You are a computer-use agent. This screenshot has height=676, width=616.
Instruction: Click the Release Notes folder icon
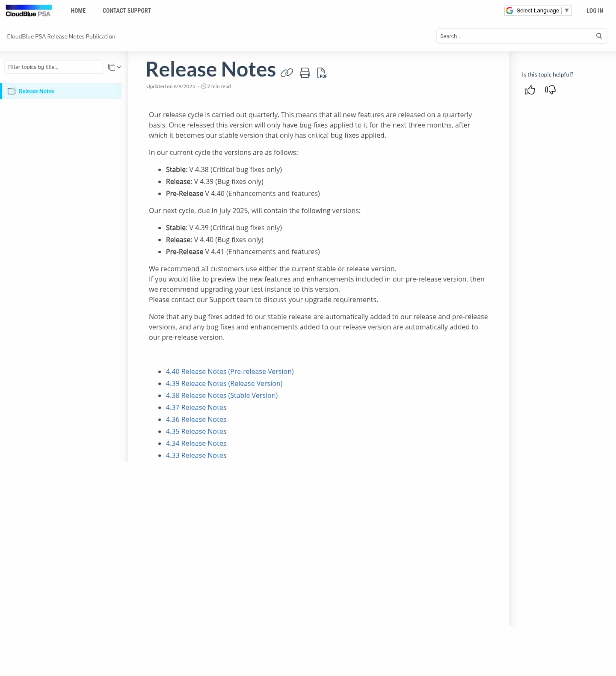(12, 91)
